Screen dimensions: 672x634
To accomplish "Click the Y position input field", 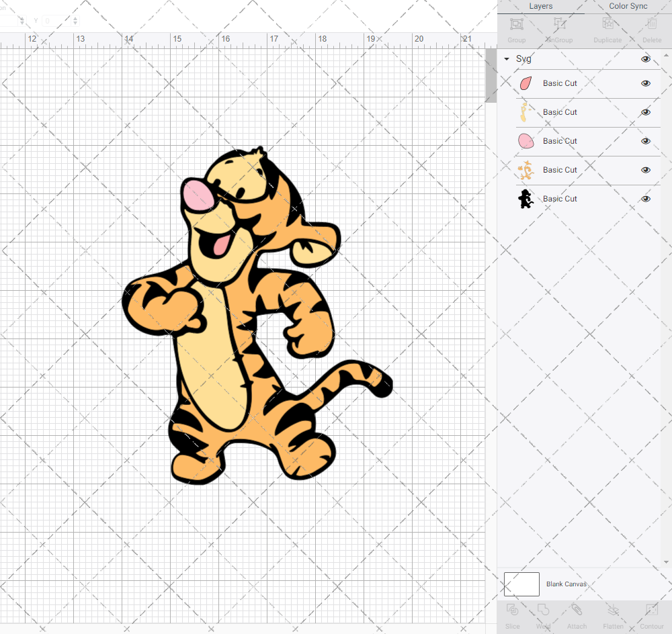I will tap(56, 21).
